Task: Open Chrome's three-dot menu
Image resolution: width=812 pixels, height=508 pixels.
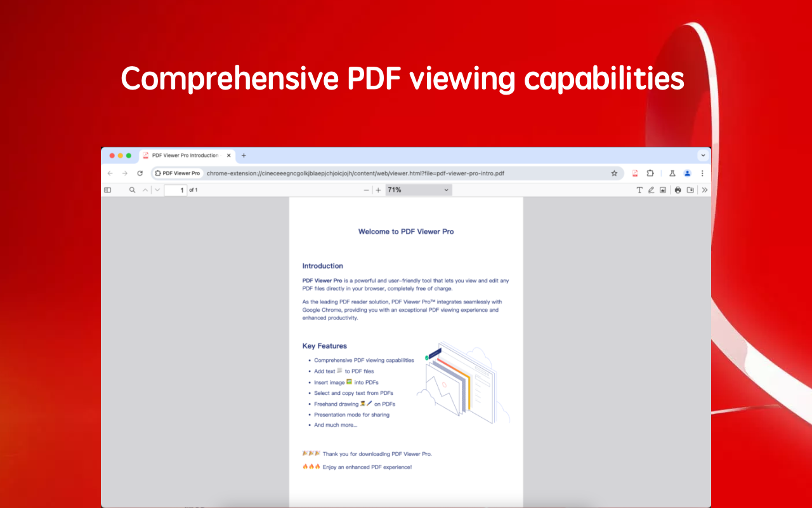Action: click(702, 173)
